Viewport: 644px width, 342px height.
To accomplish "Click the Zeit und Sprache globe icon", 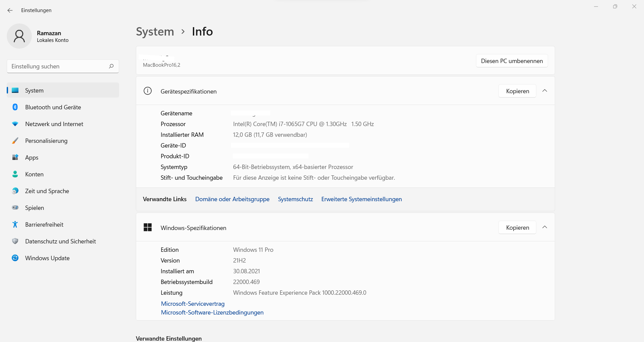I will click(x=15, y=191).
